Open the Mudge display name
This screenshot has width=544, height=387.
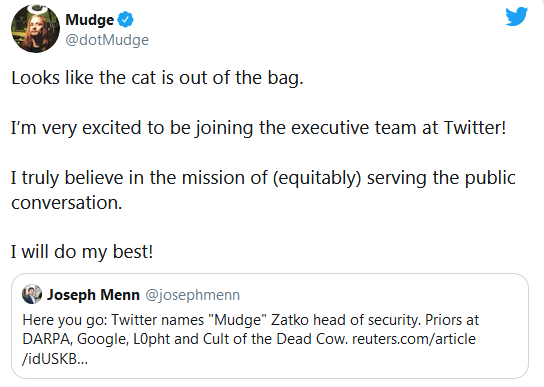tap(90, 20)
